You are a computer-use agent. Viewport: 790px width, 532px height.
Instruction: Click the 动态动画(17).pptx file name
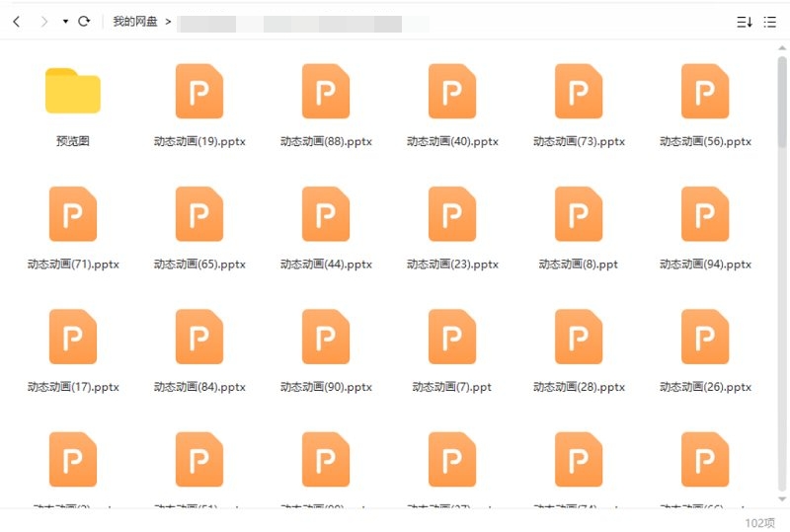(x=73, y=388)
